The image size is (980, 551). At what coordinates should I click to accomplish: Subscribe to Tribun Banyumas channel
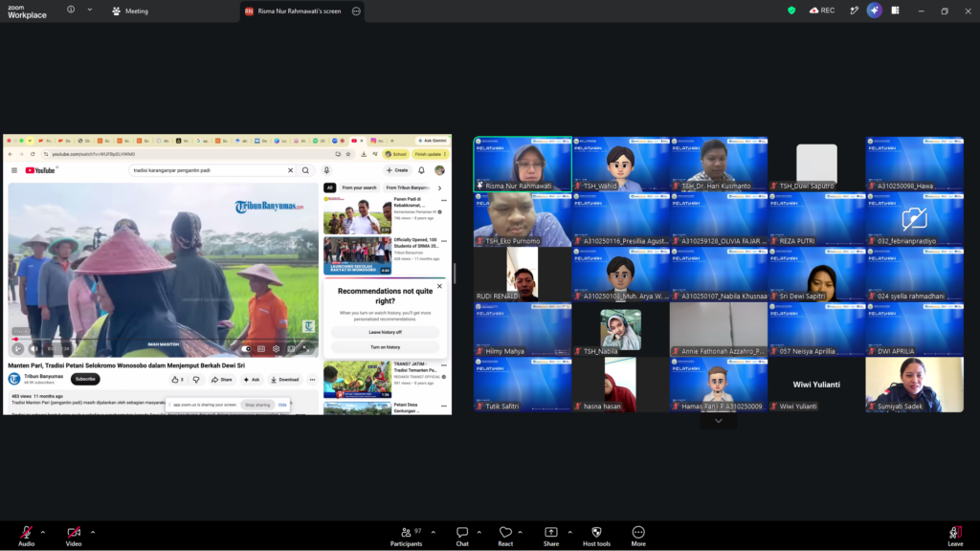85,379
